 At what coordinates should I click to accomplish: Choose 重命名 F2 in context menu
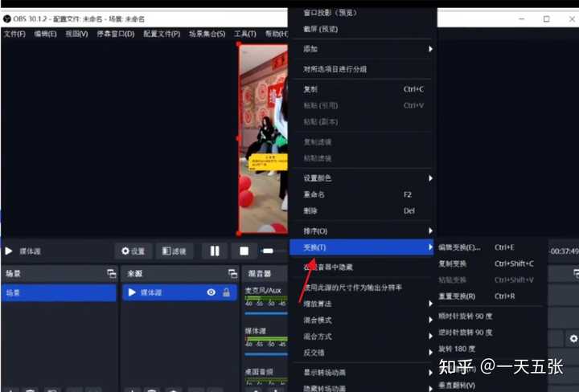(362, 194)
